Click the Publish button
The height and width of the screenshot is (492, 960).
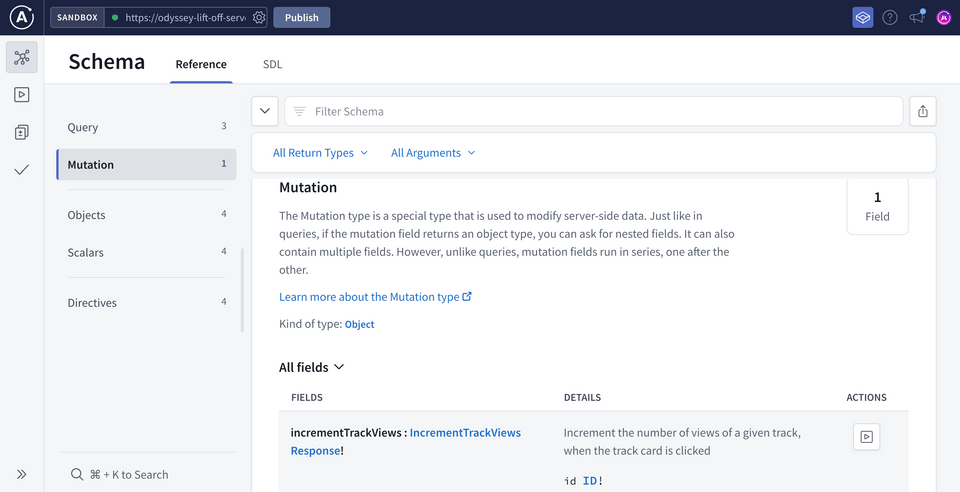[x=302, y=18]
